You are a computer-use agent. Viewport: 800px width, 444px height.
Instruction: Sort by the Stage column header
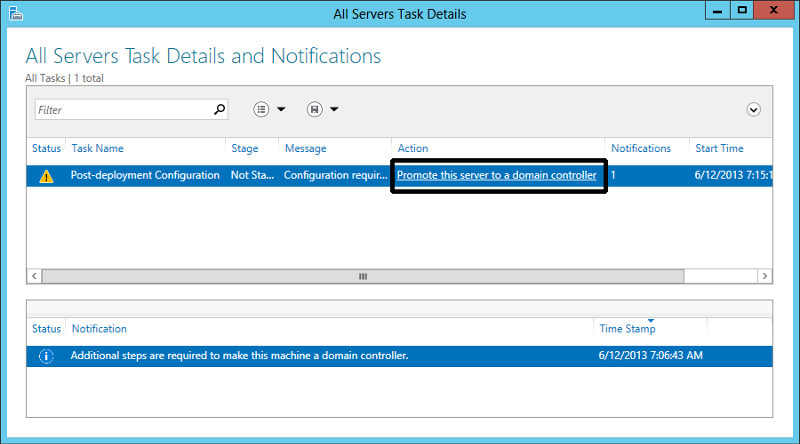coord(245,149)
